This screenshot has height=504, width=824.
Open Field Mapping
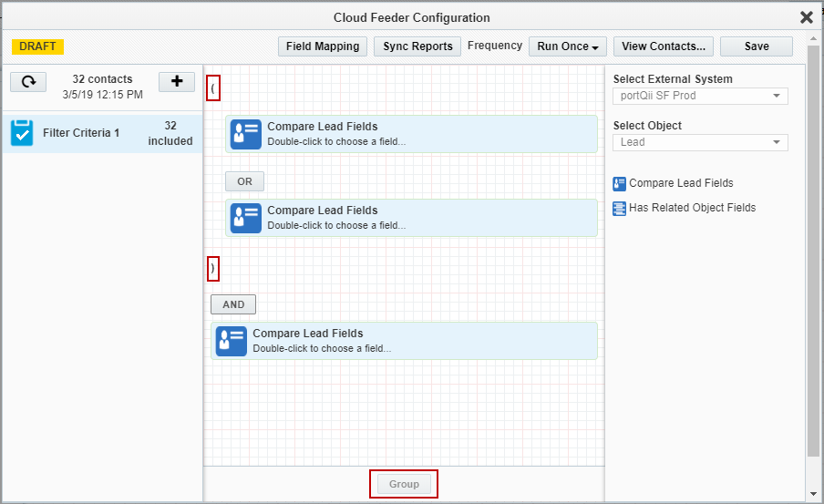tap(323, 46)
